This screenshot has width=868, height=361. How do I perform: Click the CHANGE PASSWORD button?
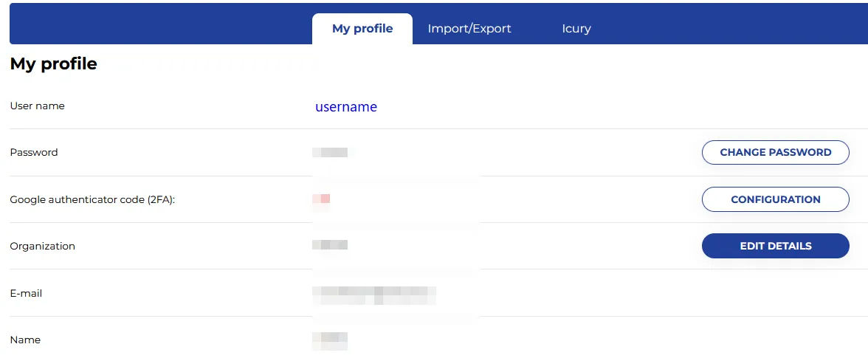[x=775, y=152]
